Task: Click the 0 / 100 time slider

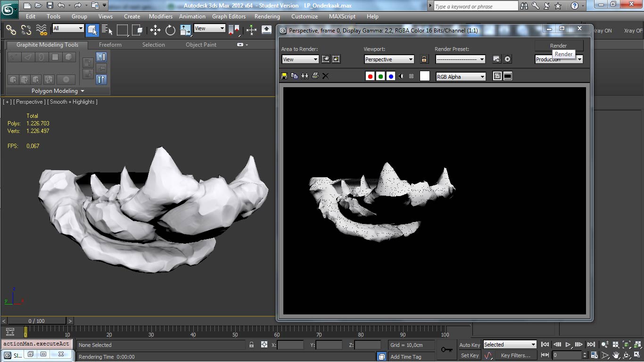Action: pyautogui.click(x=37, y=321)
